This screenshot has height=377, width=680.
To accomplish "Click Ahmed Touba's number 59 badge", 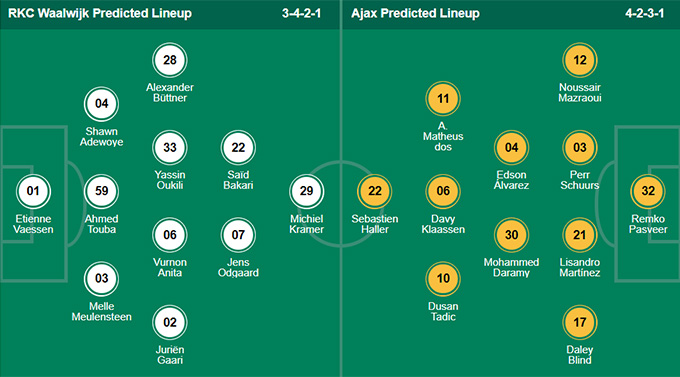I will coord(101,191).
